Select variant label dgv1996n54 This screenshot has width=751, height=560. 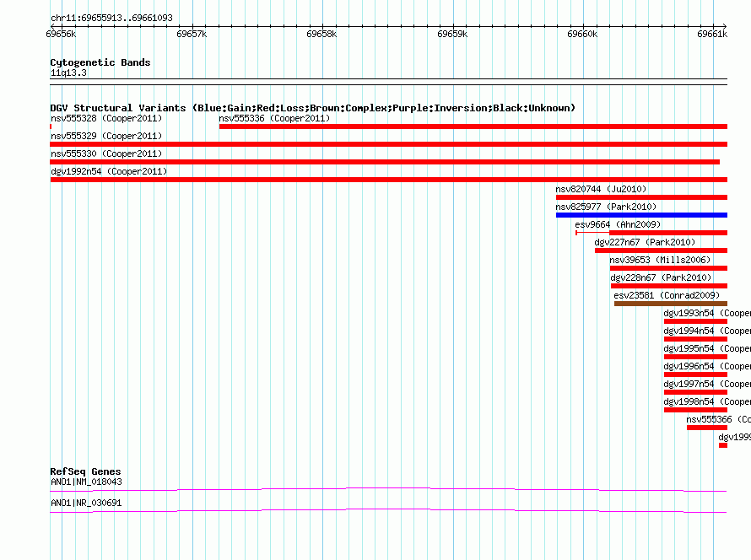click(689, 366)
